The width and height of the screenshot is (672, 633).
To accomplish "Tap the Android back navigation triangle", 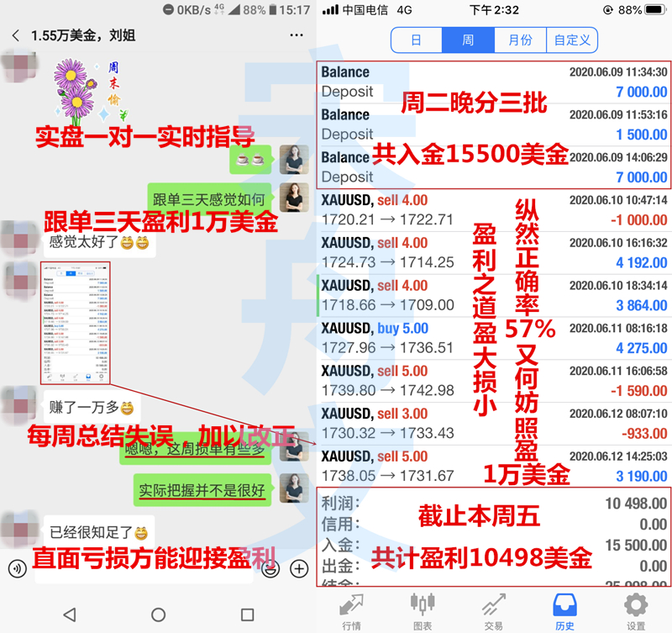I will click(70, 615).
